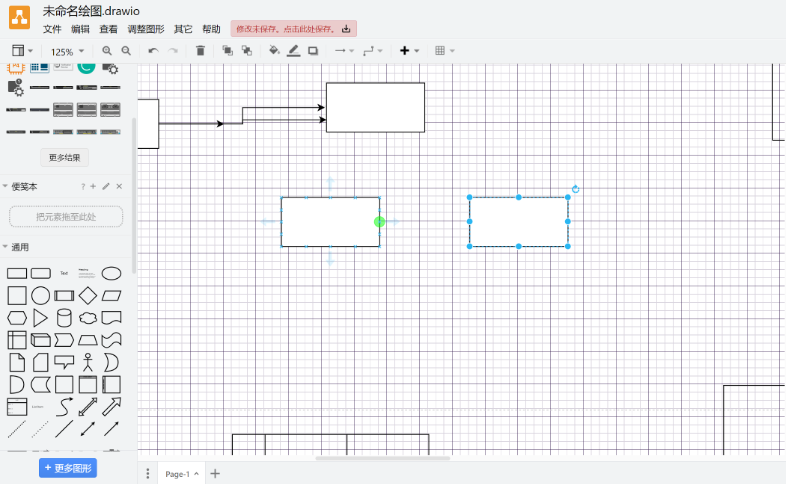Open connection arrow style dropdown

click(344, 51)
